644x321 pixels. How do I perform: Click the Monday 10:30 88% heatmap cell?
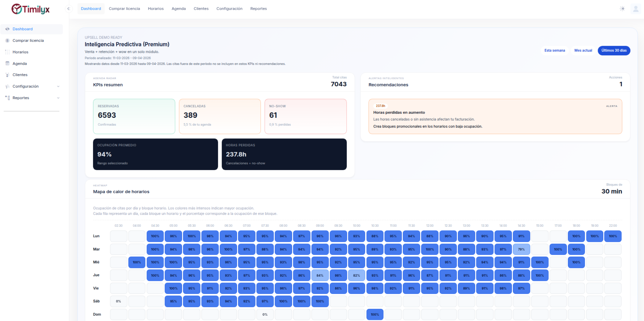pyautogui.click(x=375, y=236)
